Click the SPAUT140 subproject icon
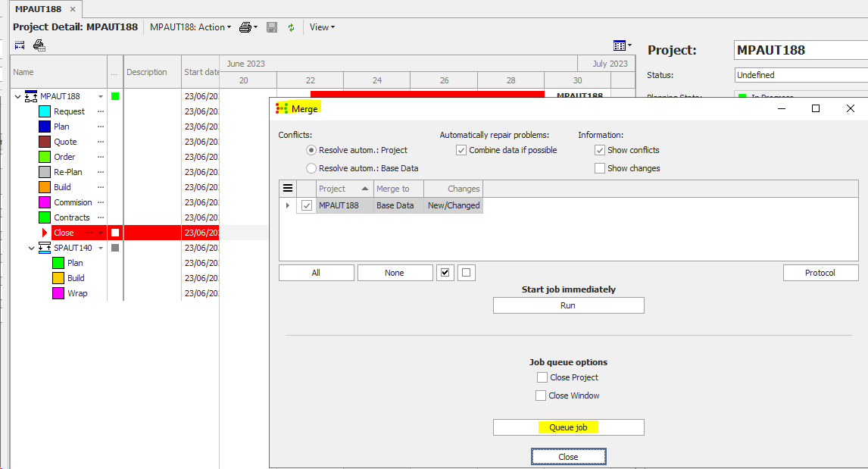The image size is (868, 469). tap(45, 248)
